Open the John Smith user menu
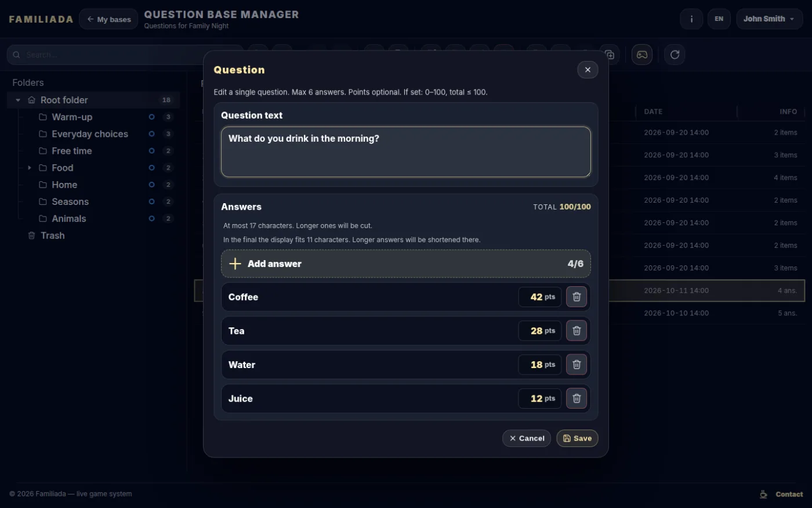The image size is (812, 508). pos(769,19)
